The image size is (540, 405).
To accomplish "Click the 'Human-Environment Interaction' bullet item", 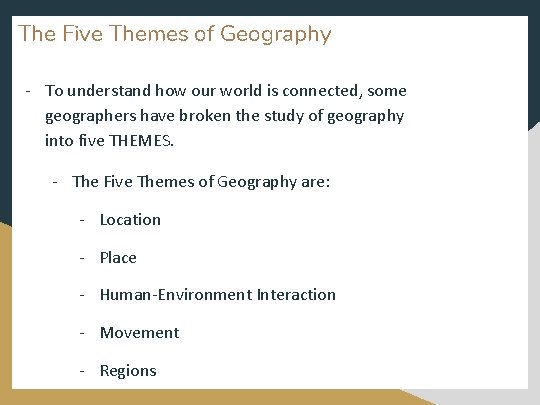I will pyautogui.click(x=218, y=295).
